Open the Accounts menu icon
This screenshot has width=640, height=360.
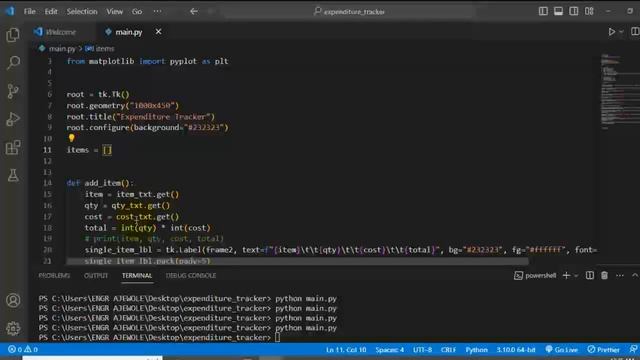pos(13,300)
